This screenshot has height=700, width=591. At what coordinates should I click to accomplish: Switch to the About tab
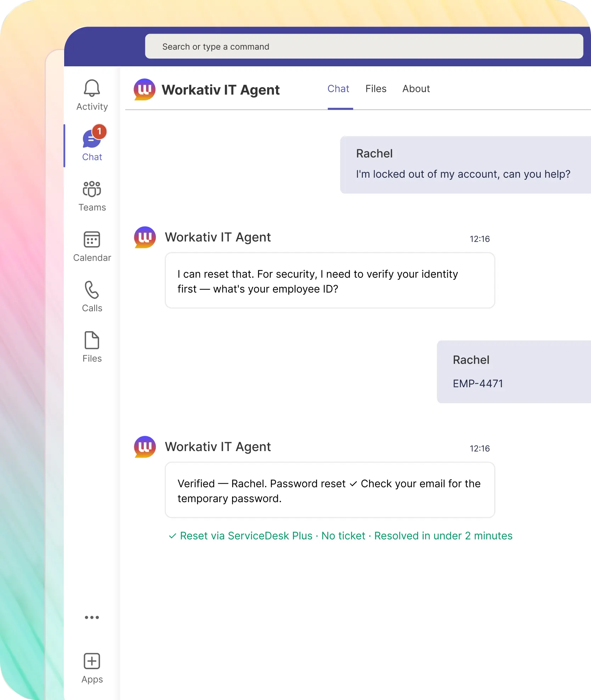tap(416, 89)
